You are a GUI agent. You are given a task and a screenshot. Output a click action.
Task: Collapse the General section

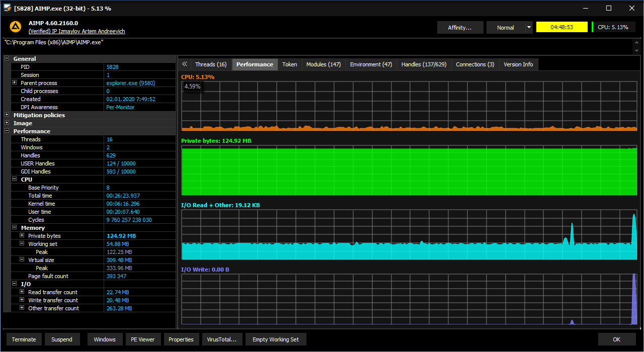tap(7, 58)
